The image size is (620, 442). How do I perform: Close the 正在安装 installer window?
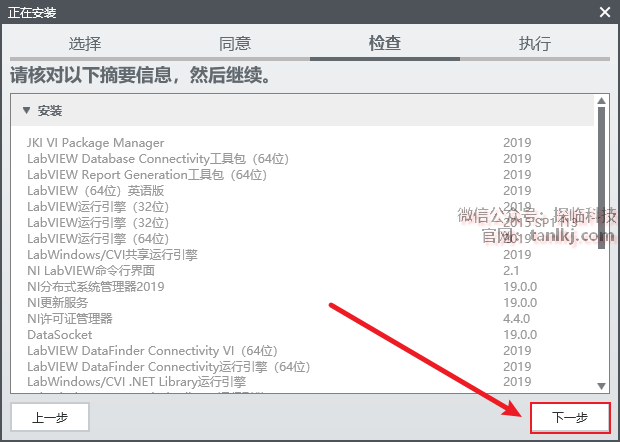(605, 12)
